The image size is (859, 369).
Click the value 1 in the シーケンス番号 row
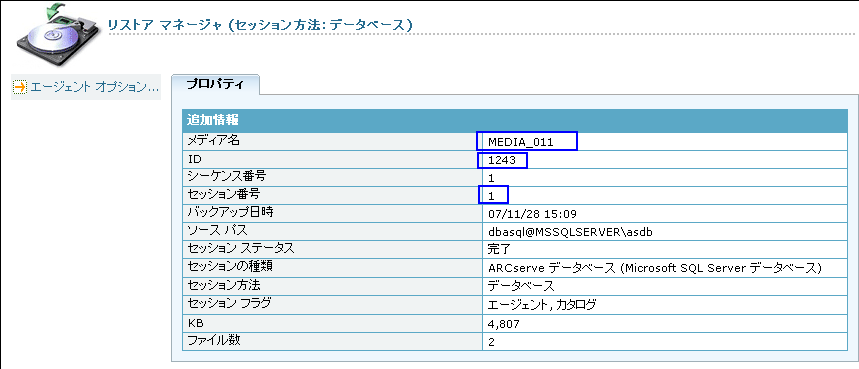tap(491, 178)
